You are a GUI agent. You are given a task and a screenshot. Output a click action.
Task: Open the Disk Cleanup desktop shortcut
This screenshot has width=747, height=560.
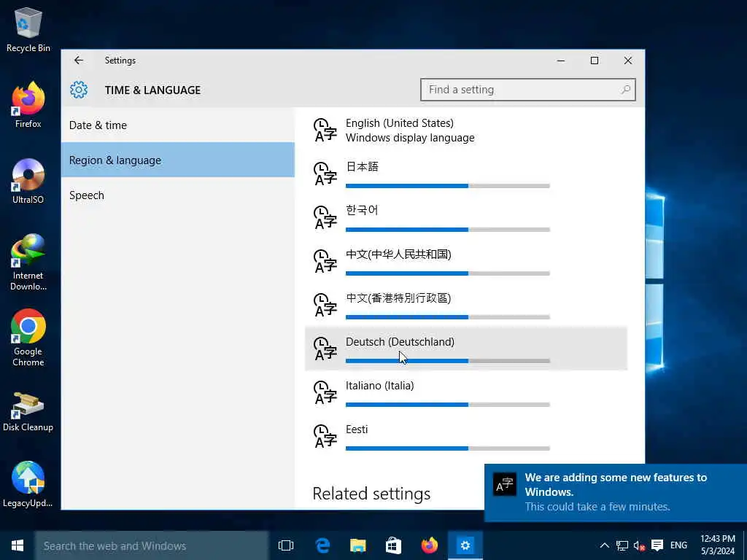point(28,412)
